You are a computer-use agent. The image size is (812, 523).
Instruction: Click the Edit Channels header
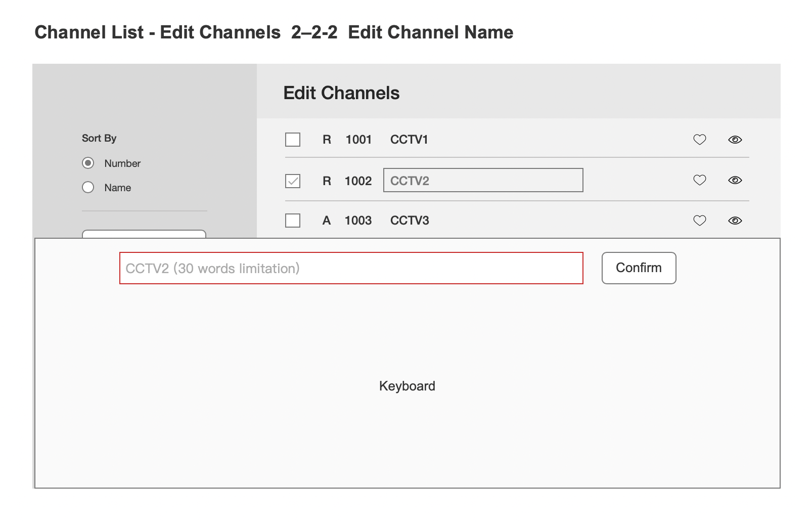[341, 93]
